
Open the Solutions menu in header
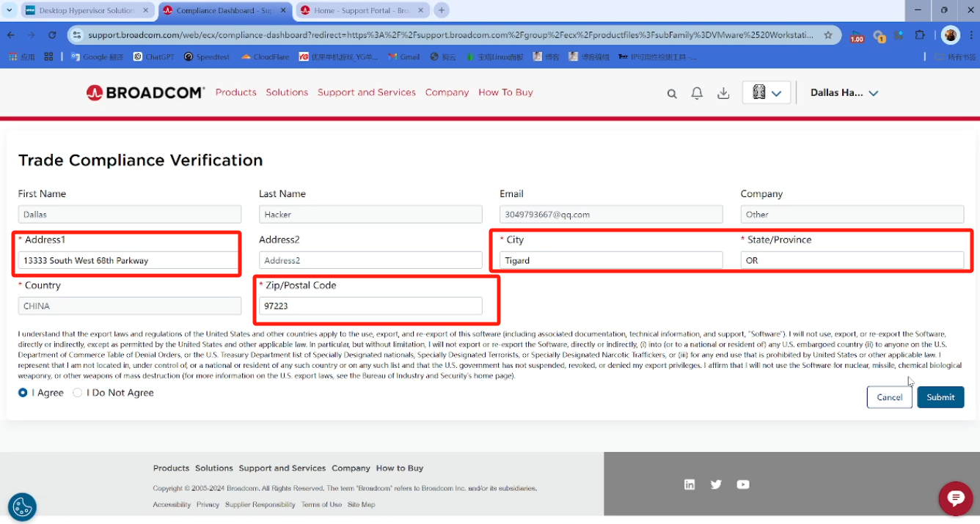287,92
